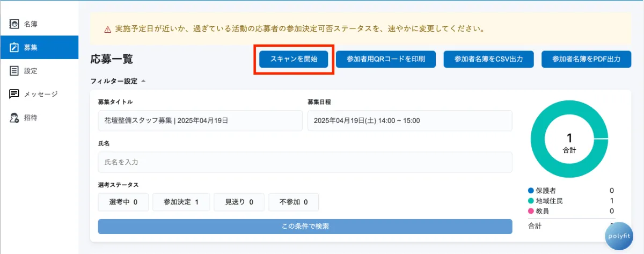Click the pink 教員 legend dot

click(531, 211)
